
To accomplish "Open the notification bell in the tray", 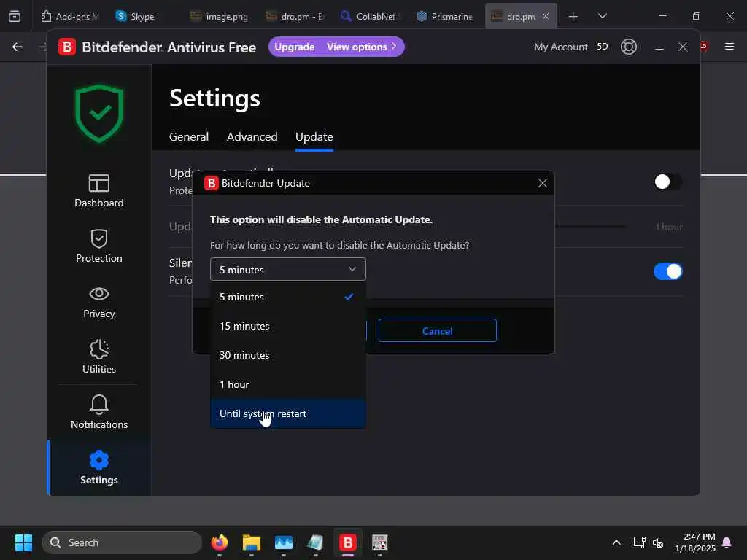I will 727,542.
